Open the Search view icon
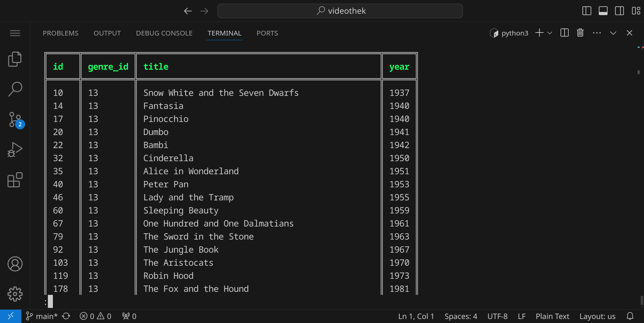This screenshot has height=323, width=644. [15, 89]
